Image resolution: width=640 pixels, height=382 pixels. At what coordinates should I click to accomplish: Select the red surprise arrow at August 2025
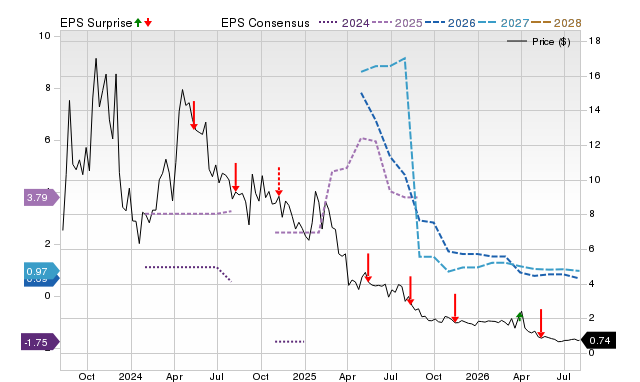[x=410, y=290]
